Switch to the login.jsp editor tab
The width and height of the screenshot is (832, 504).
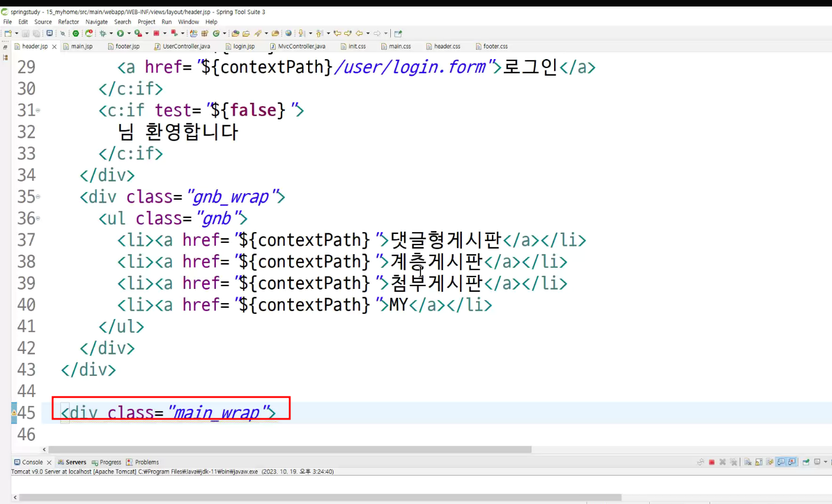(x=240, y=46)
